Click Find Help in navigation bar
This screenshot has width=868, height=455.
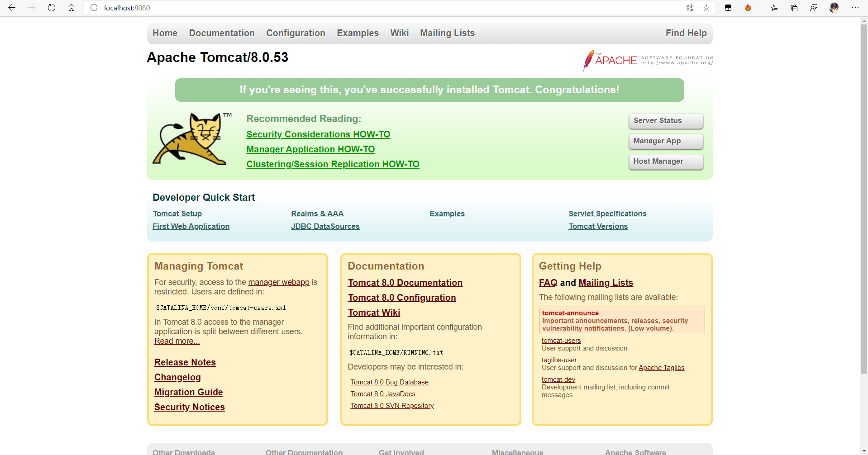[x=686, y=33]
